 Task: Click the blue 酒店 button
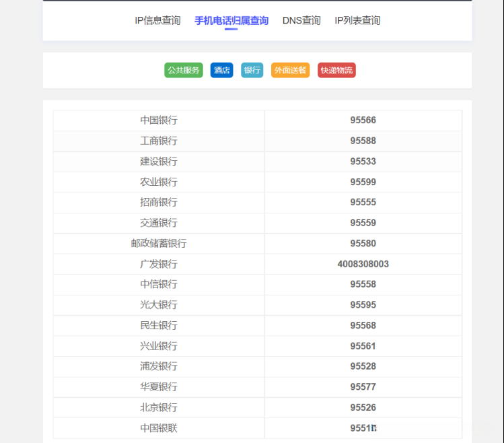[x=222, y=70]
